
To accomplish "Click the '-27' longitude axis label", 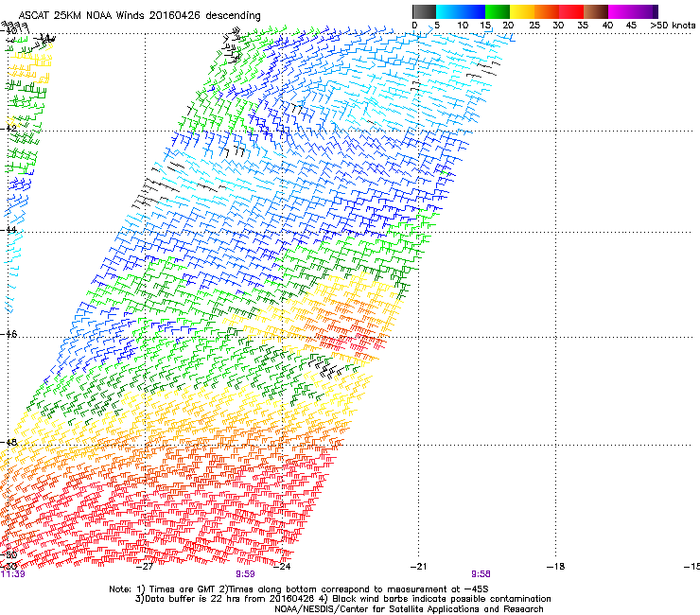I will [x=144, y=567].
